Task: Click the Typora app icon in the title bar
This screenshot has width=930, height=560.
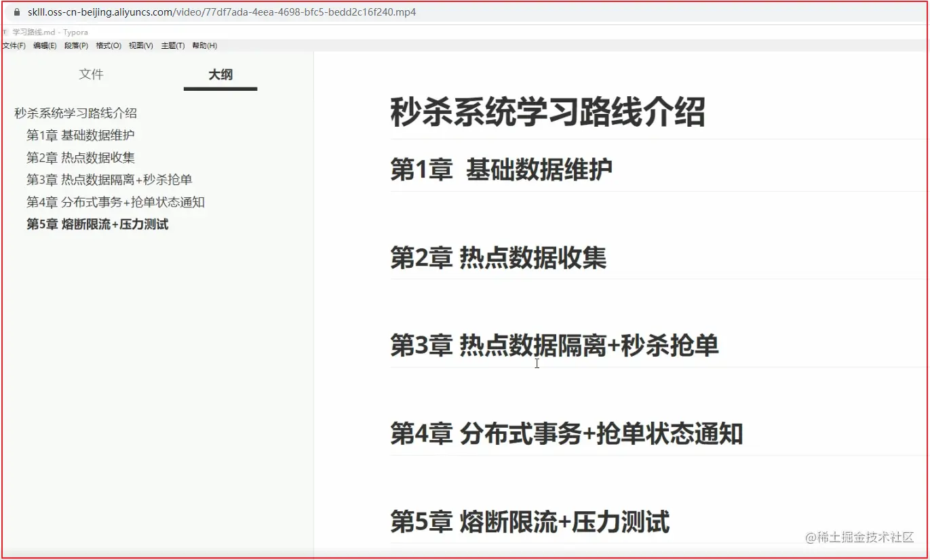Action: (5, 32)
